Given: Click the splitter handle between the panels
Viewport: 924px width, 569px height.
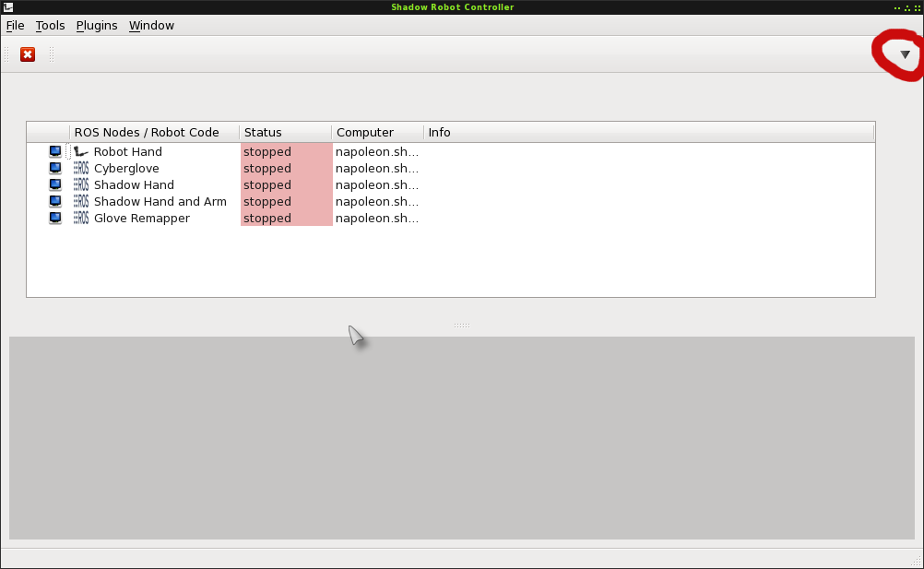Looking at the screenshot, I should point(461,326).
